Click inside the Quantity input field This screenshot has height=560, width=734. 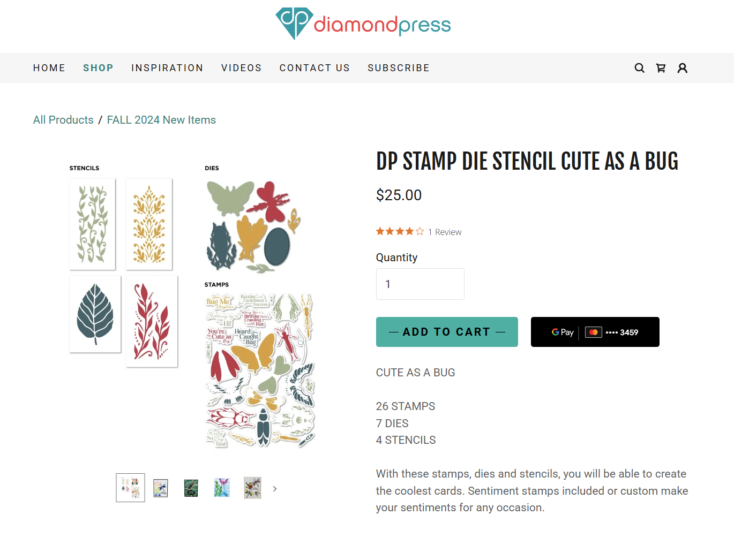(x=420, y=284)
